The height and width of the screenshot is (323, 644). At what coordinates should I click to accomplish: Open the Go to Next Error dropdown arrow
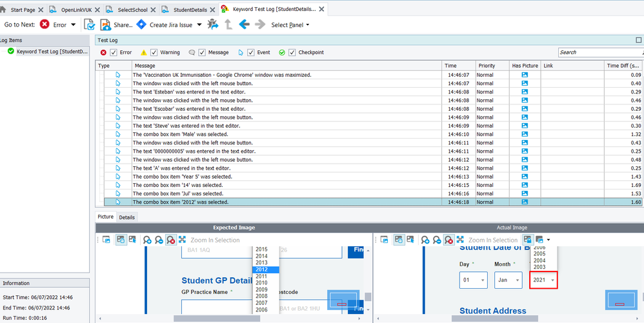(74, 25)
